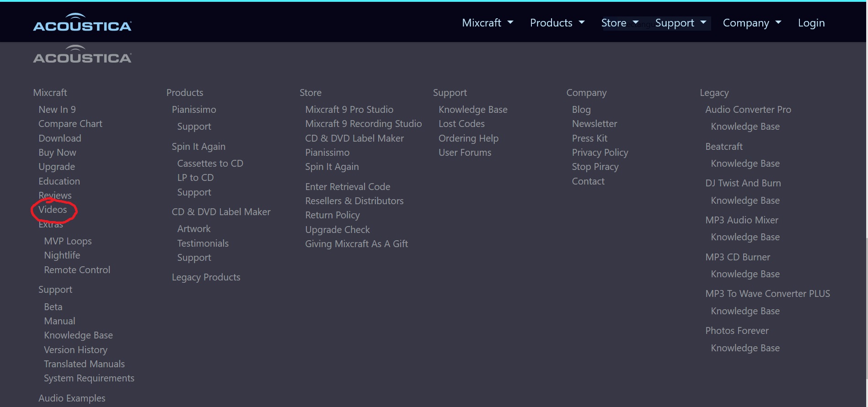
Task: Open the Upgrade Check link
Action: (x=338, y=230)
